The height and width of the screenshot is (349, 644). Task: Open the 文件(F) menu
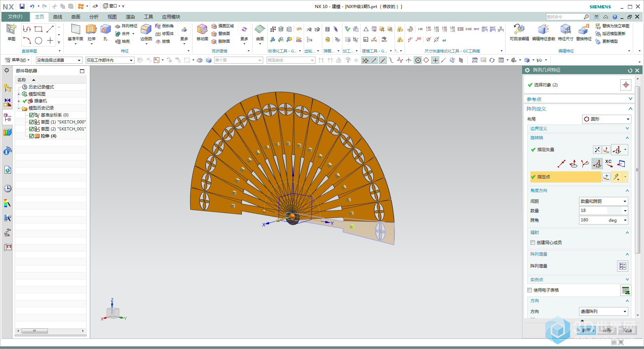pos(15,17)
